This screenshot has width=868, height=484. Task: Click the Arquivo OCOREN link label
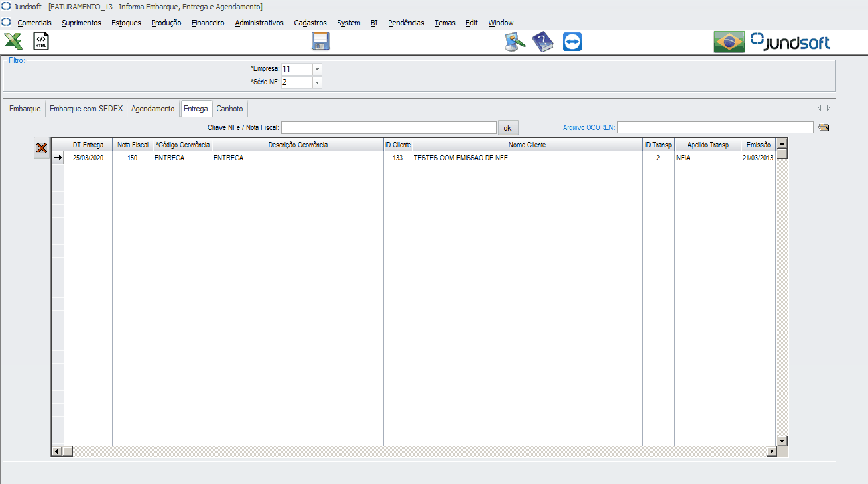[x=589, y=127]
